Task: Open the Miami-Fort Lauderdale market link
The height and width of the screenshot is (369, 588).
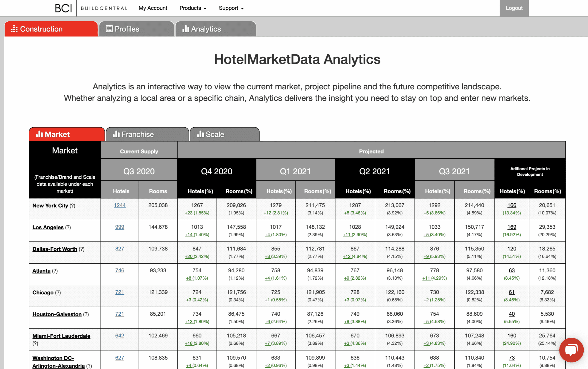Action: point(61,336)
